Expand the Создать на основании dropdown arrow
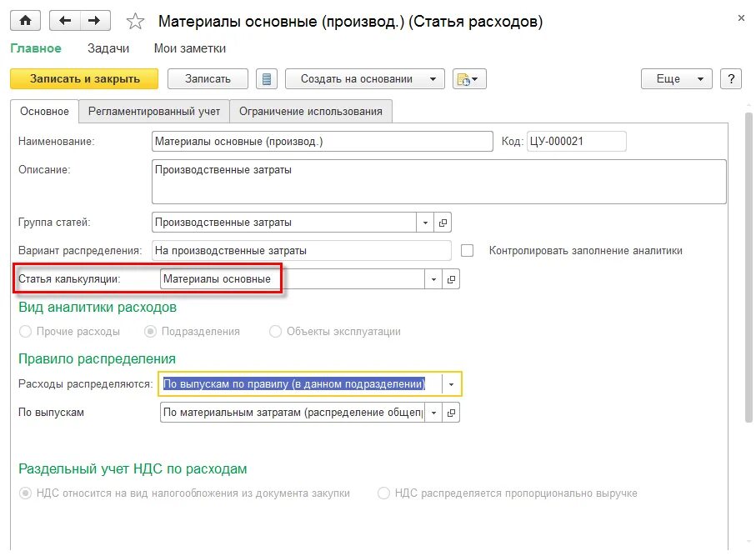This screenshot has height=556, width=756. [433, 78]
